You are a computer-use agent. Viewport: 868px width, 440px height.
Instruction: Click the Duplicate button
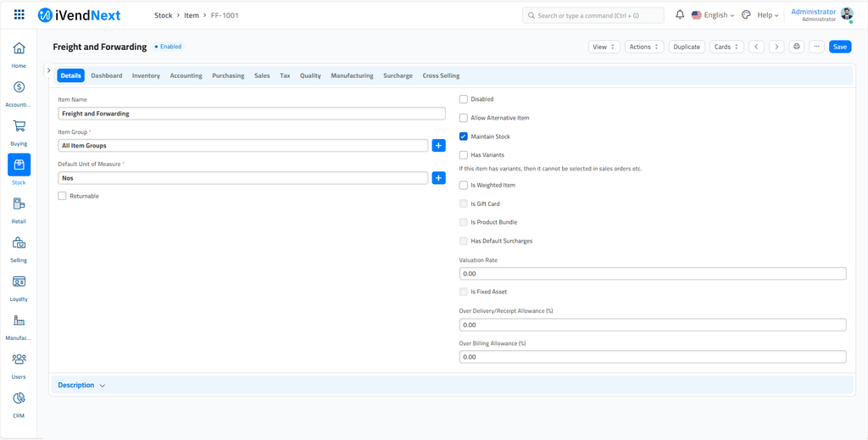687,47
